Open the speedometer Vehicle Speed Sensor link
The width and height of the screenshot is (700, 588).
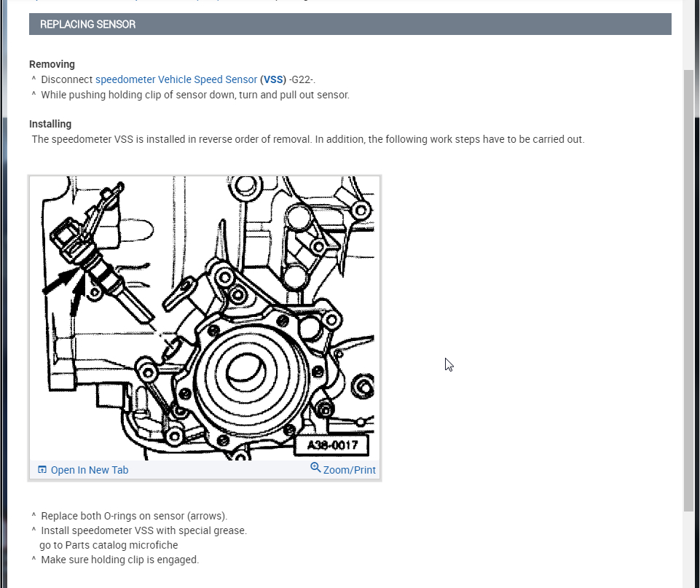point(176,79)
